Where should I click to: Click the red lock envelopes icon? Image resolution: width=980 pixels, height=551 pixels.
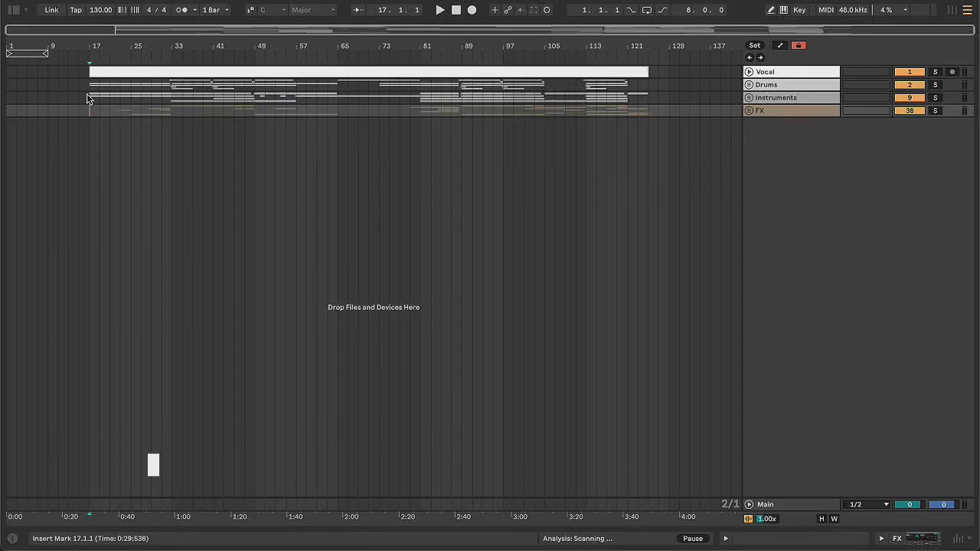pyautogui.click(x=798, y=46)
